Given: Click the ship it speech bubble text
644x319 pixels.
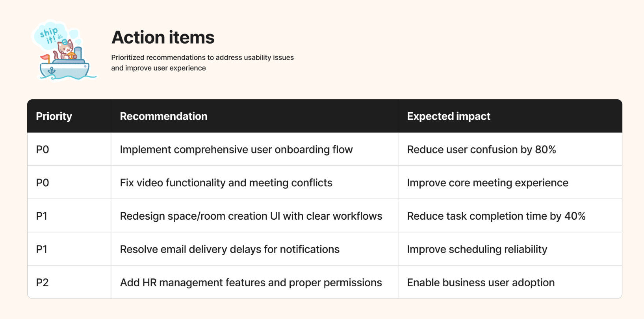Looking at the screenshot, I should [x=49, y=35].
